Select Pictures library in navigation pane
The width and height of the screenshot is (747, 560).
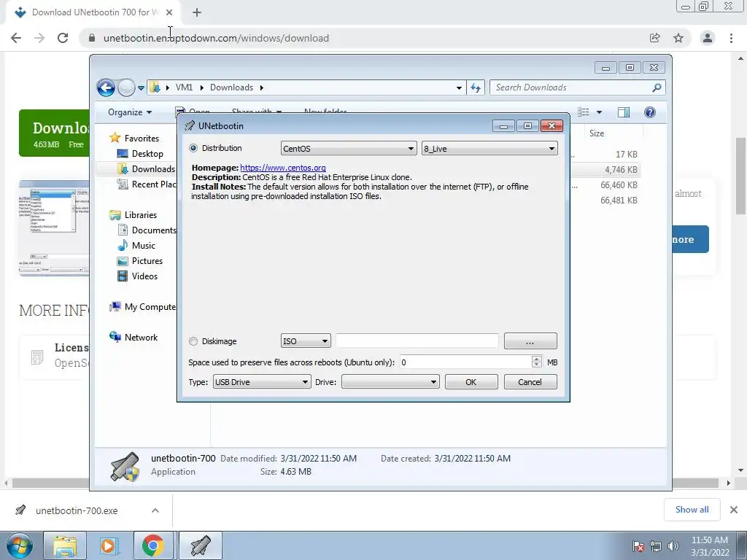coord(147,260)
